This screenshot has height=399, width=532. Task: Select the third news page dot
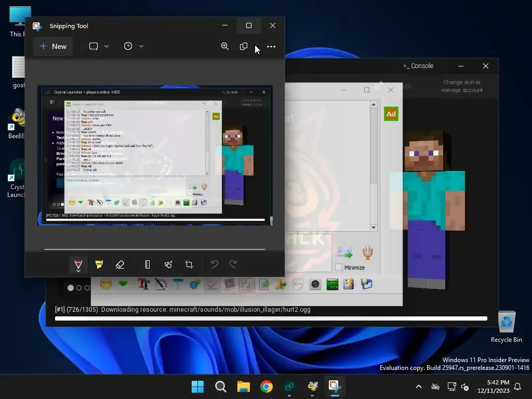[87, 288]
